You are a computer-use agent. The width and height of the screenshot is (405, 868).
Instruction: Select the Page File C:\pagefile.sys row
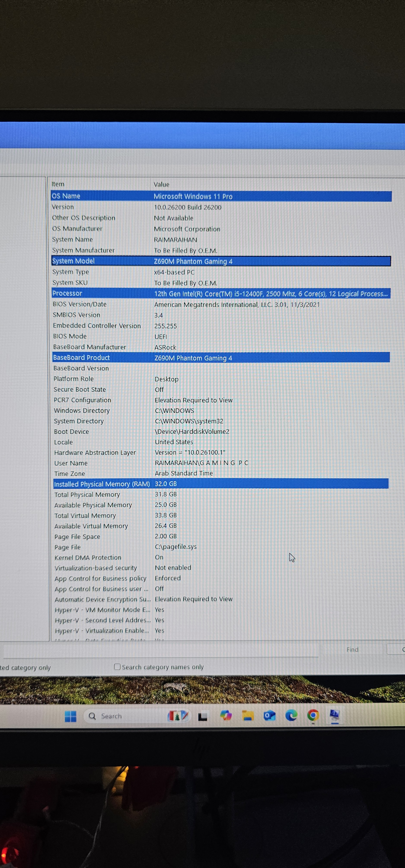click(221, 547)
